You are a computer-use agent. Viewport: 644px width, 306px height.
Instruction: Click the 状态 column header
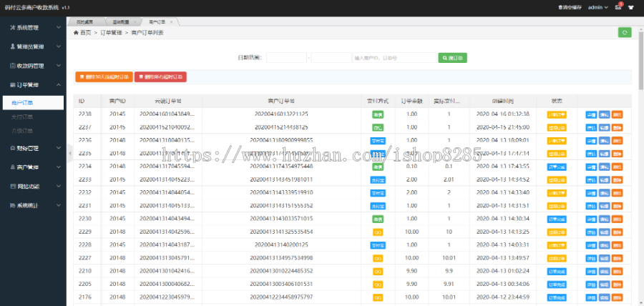coord(557,101)
